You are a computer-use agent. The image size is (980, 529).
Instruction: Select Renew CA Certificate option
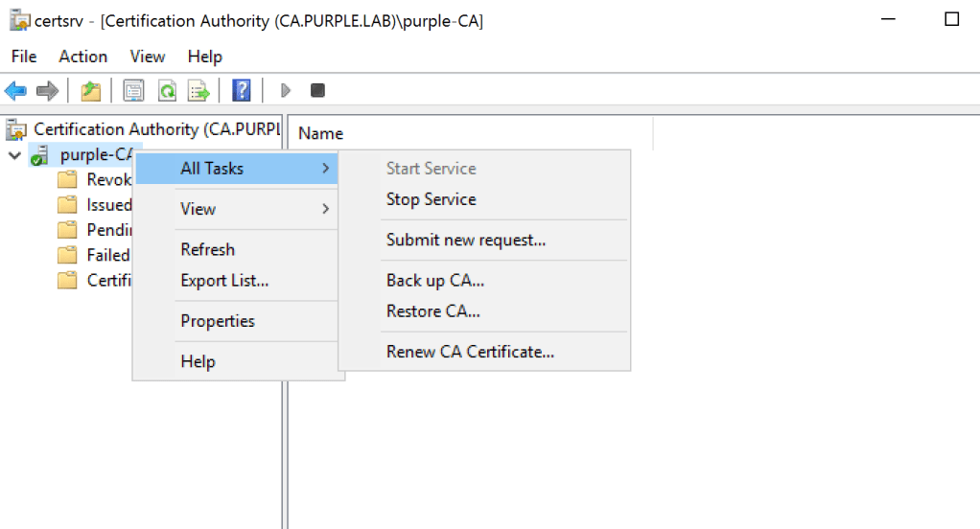pyautogui.click(x=470, y=352)
